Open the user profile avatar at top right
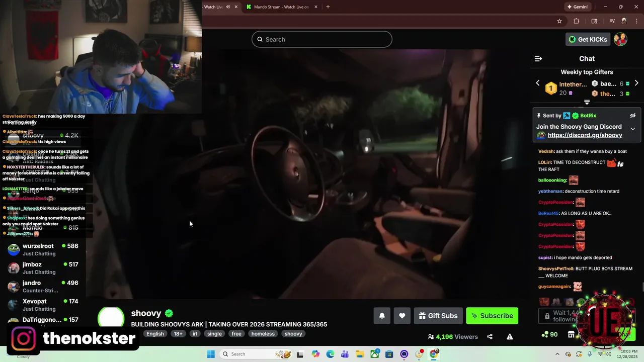The height and width of the screenshot is (362, 644). click(x=620, y=39)
